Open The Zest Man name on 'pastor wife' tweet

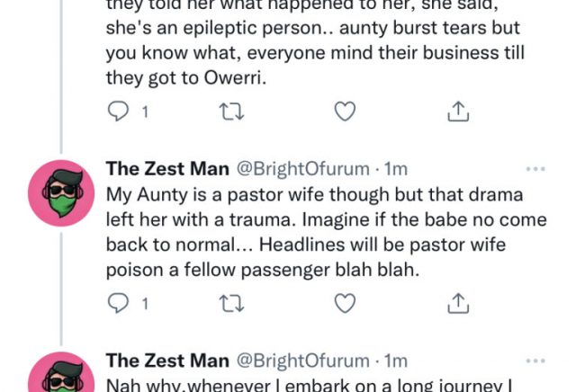tap(166, 169)
